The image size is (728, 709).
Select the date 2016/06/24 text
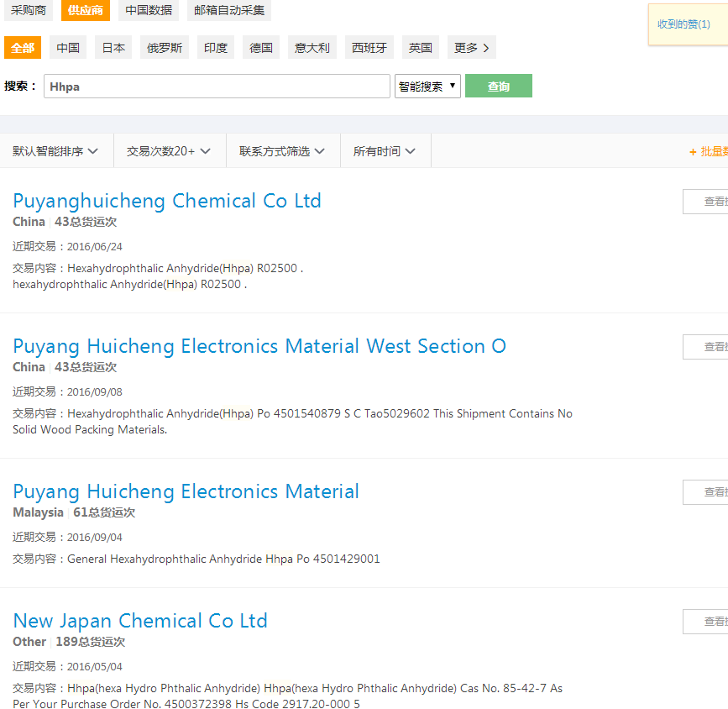pyautogui.click(x=95, y=247)
